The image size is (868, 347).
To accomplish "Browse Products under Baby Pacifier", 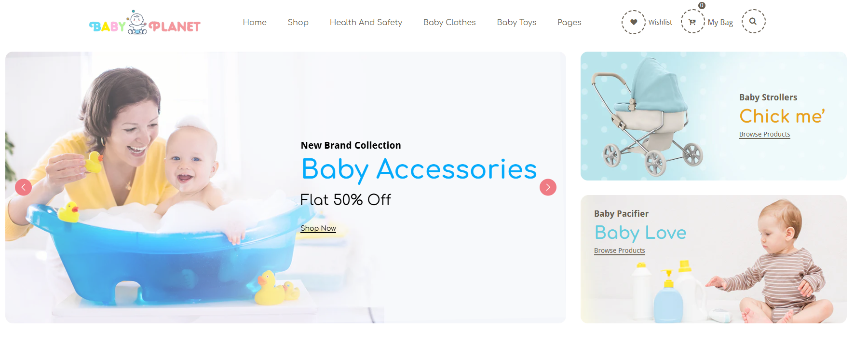I will point(619,250).
